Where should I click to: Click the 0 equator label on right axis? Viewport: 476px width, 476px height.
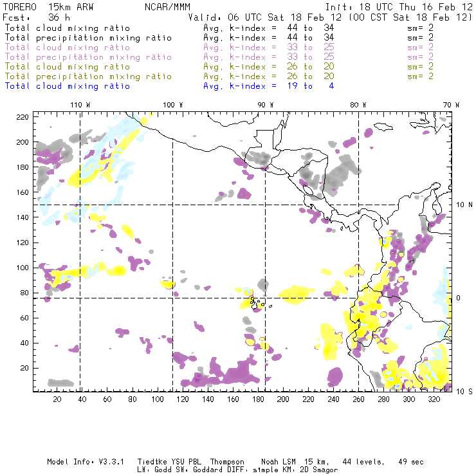[459, 298]
